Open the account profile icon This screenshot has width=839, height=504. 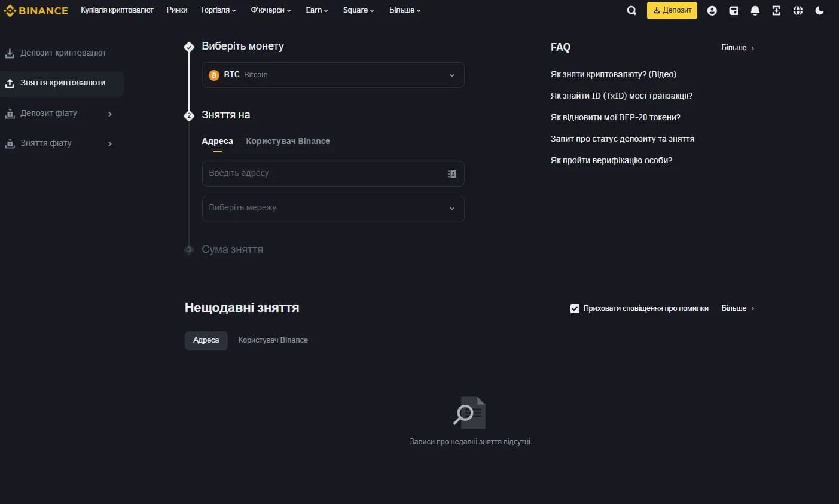click(712, 10)
